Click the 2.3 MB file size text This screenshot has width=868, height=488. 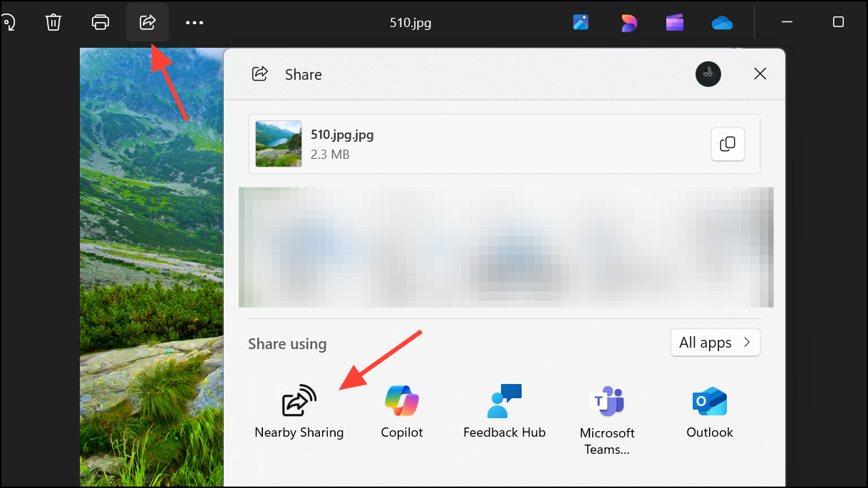[x=330, y=154]
